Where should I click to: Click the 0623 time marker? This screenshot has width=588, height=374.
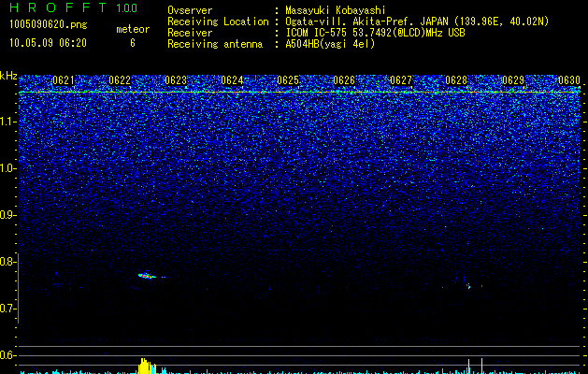tap(176, 80)
